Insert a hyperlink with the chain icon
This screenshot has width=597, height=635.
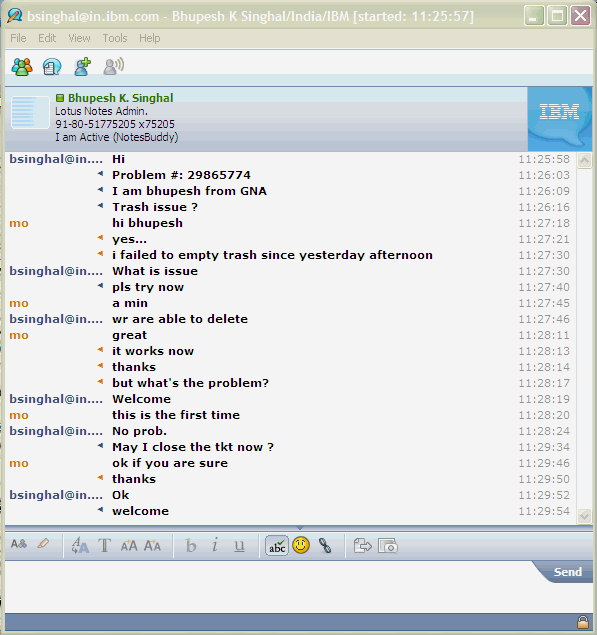[x=325, y=546]
